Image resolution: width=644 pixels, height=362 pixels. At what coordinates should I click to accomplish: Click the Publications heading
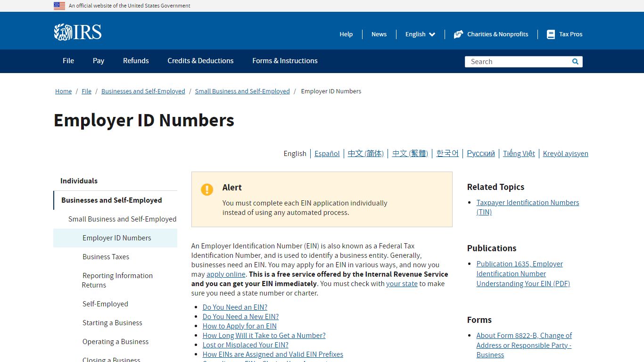tap(492, 248)
